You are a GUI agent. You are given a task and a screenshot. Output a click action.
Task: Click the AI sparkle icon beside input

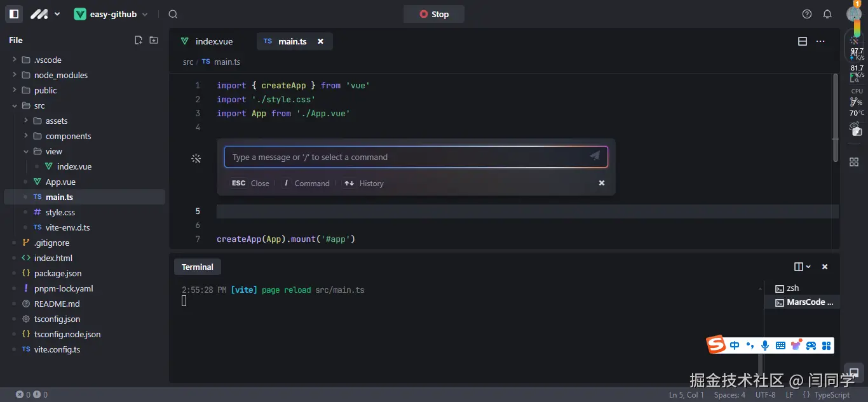tap(196, 158)
